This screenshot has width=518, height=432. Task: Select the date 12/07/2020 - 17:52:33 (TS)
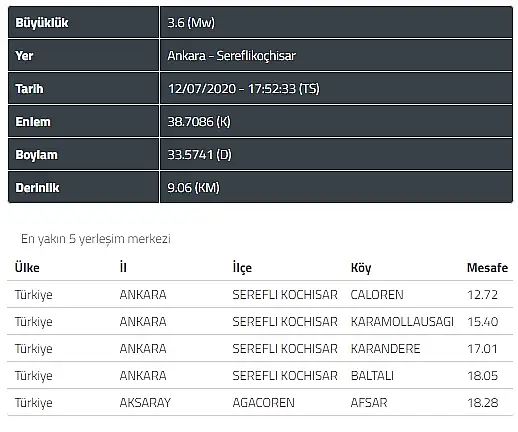pos(243,89)
